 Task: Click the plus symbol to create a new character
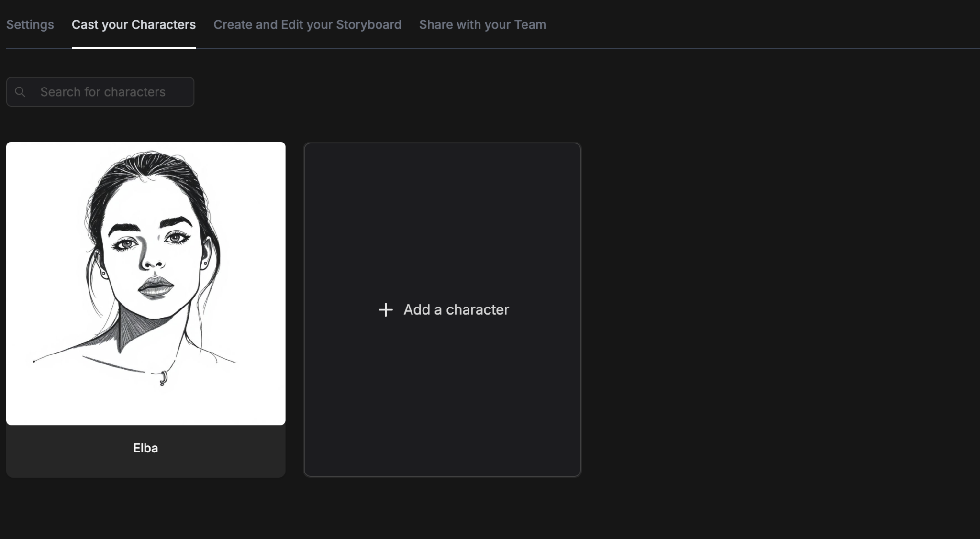[385, 309]
